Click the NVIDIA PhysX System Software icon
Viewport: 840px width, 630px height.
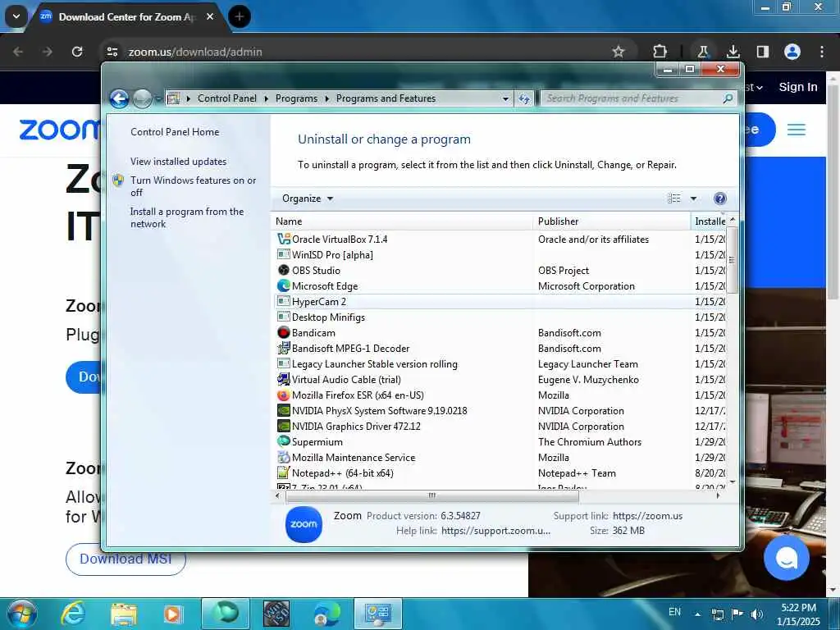pos(283,410)
